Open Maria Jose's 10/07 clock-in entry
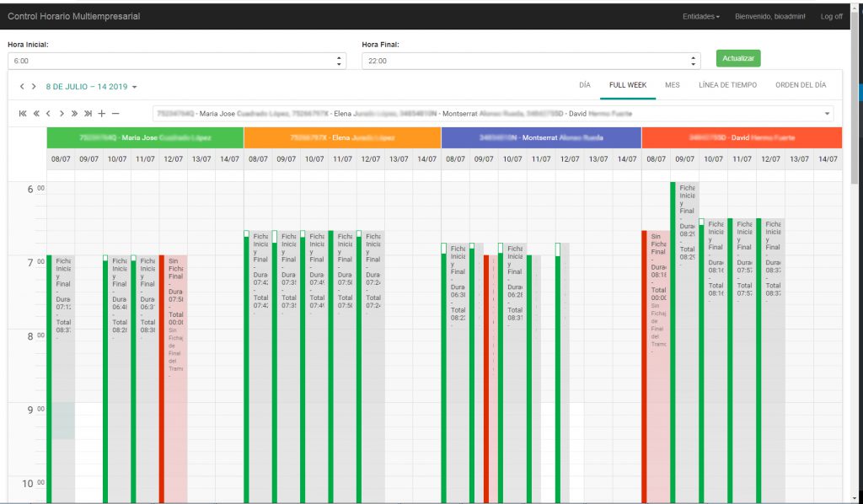 [x=116, y=378]
